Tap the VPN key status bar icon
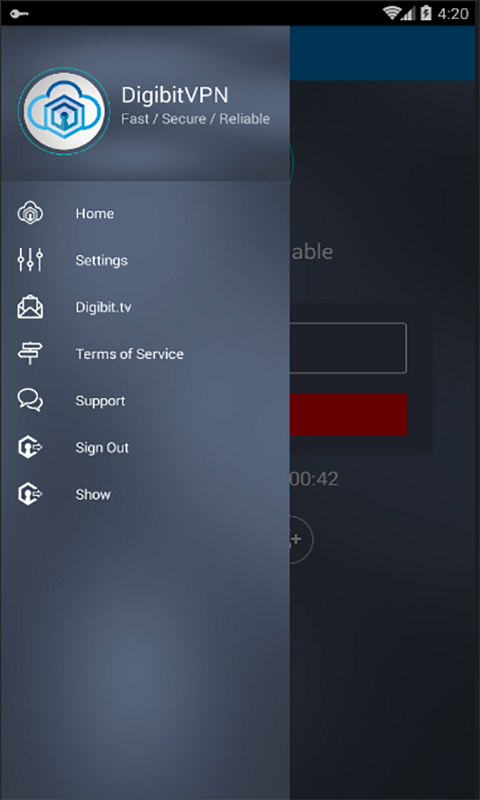The height and width of the screenshot is (800, 480). (19, 13)
